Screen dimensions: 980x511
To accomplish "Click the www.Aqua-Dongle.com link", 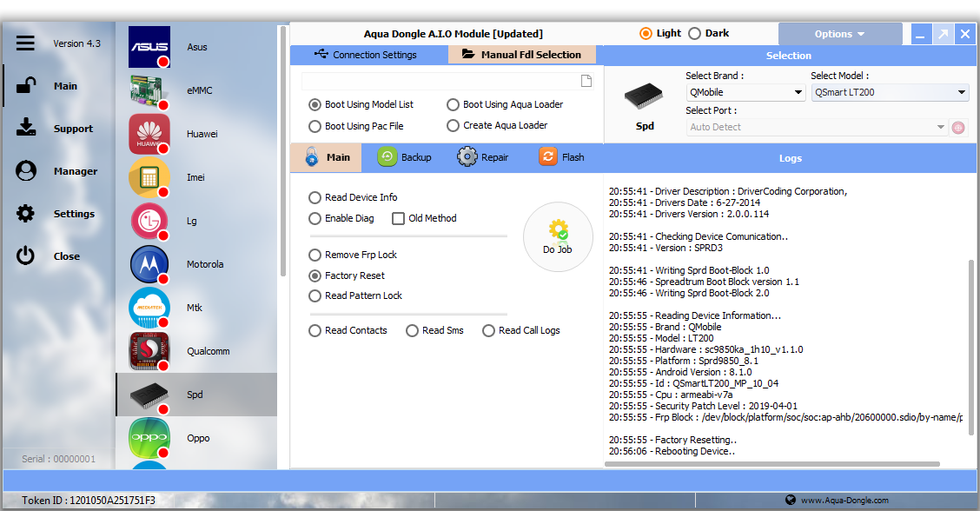I will tap(845, 501).
